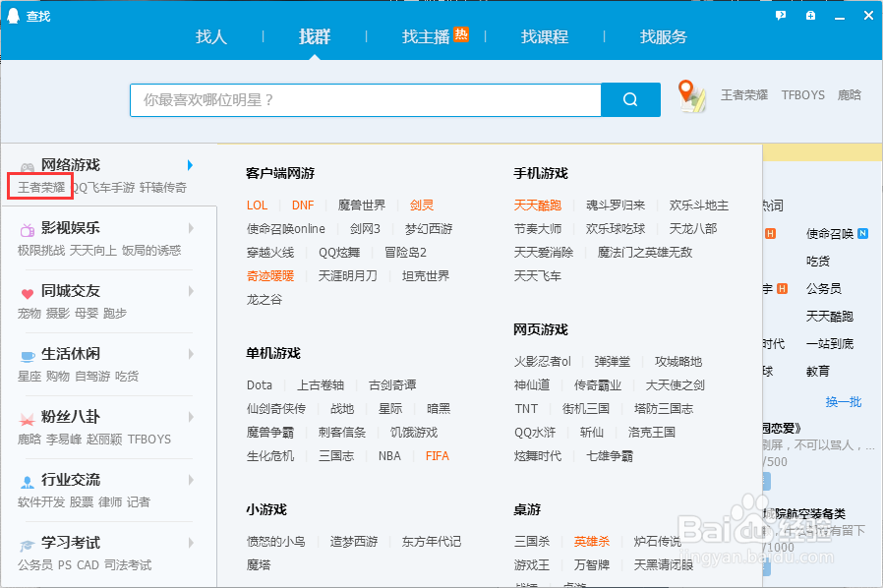Screen dimensions: 883x588
Task: Click 公务员 under 学习考试
Action: (35, 565)
